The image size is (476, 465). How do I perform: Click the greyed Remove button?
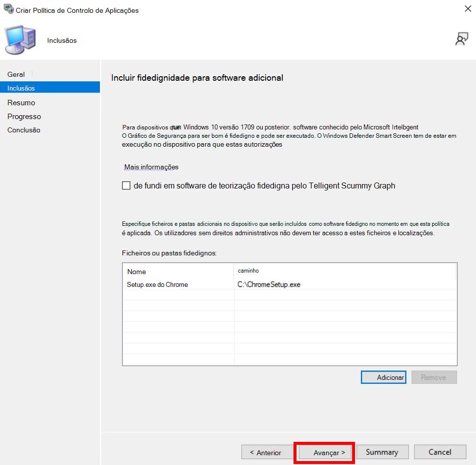point(434,377)
